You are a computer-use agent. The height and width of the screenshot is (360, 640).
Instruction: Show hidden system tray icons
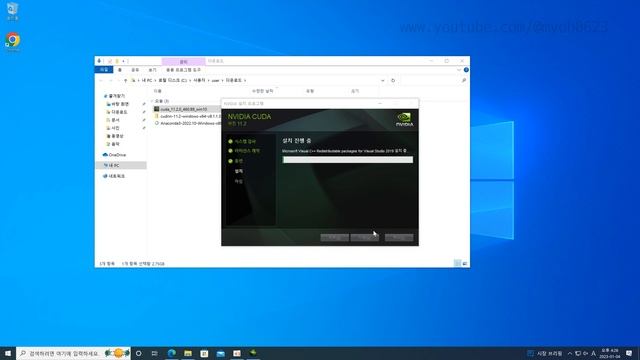[570, 353]
